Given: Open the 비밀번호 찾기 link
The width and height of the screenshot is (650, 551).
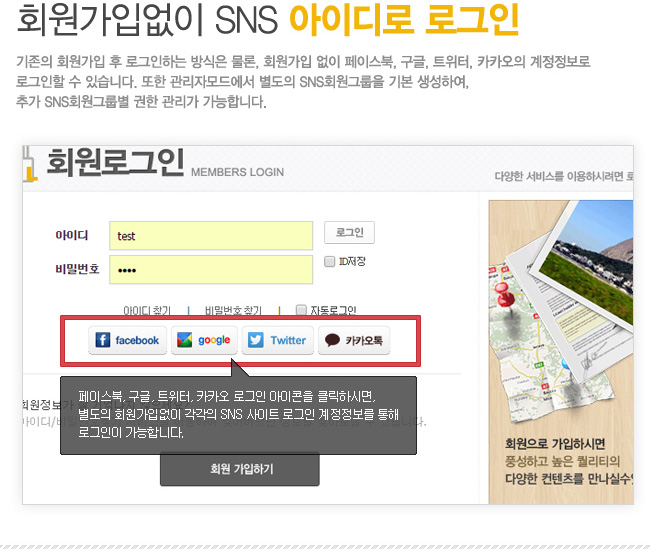Looking at the screenshot, I should coord(233,311).
